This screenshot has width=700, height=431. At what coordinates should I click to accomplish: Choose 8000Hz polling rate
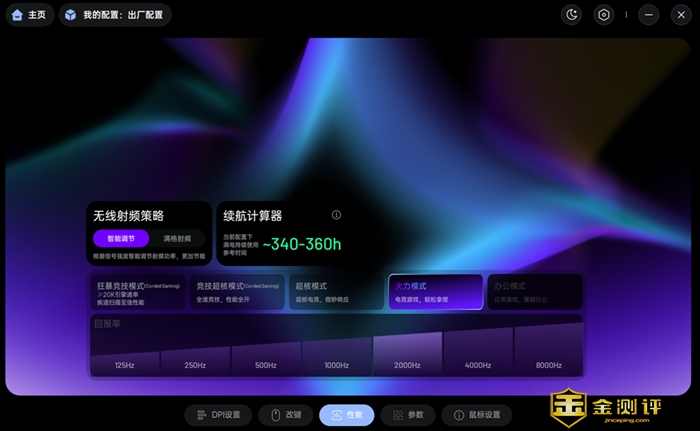pyautogui.click(x=548, y=357)
